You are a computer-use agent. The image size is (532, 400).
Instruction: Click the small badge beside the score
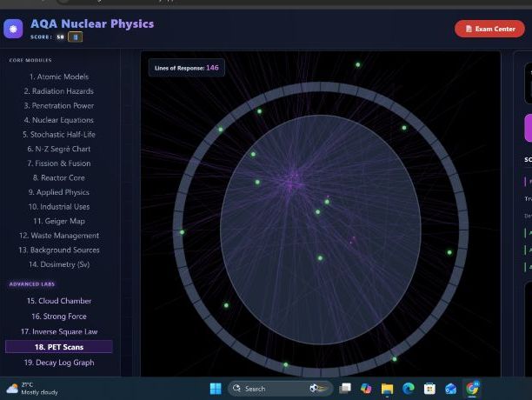(76, 37)
